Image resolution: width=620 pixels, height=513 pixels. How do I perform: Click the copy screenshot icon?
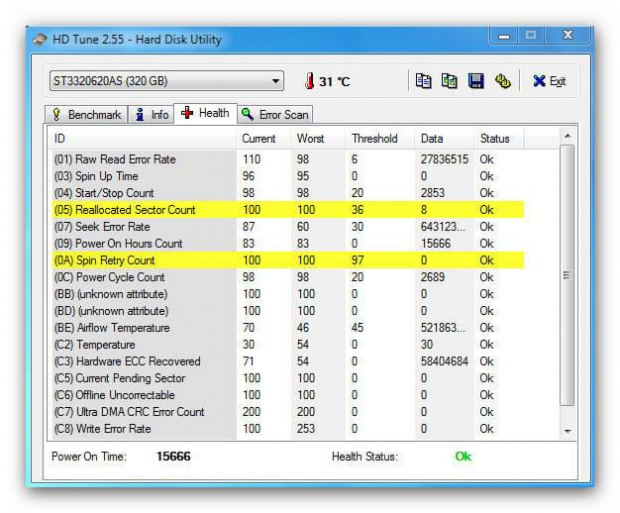[x=449, y=81]
